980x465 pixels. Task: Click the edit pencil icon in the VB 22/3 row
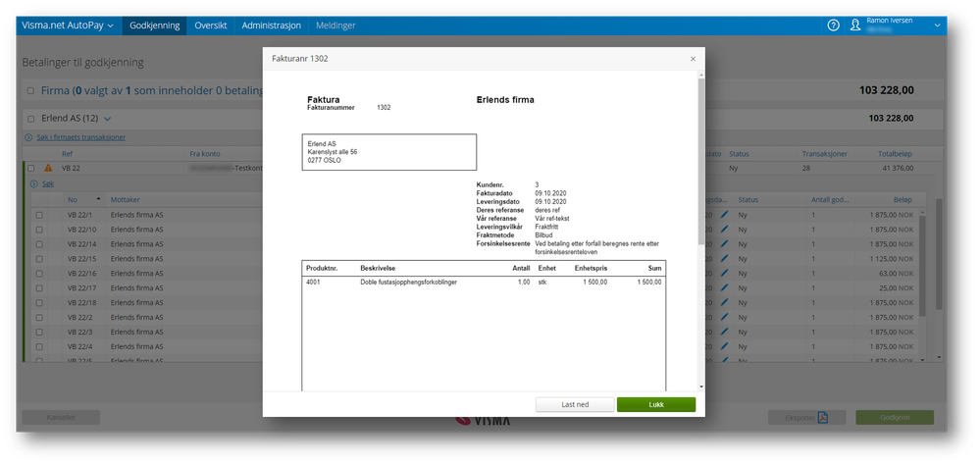(x=725, y=332)
